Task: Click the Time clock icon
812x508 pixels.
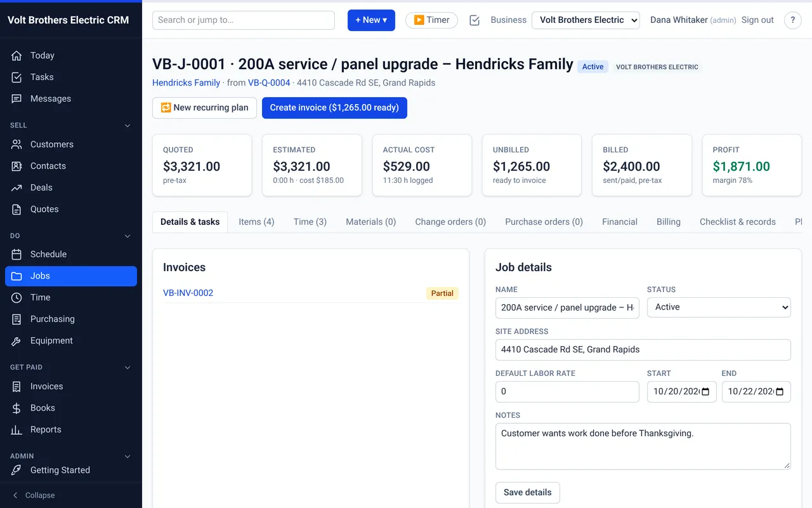Action: point(17,297)
